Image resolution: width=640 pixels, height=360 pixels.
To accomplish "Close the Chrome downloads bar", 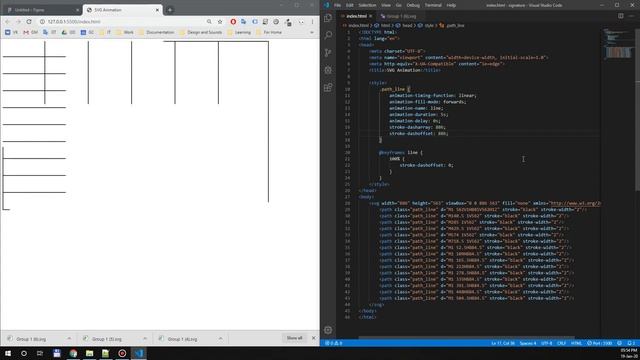I will [313, 338].
